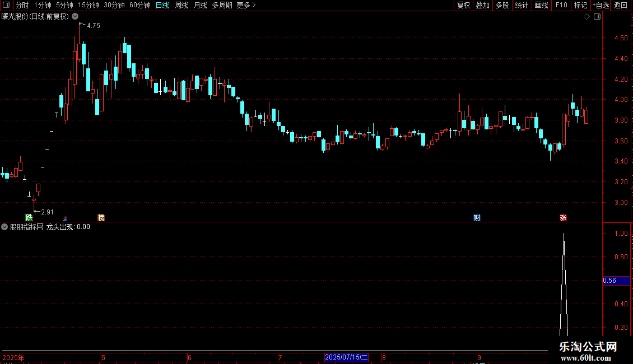Open the 统计 statistics tool
Viewport: 633px width, 364px height.
[522, 5]
